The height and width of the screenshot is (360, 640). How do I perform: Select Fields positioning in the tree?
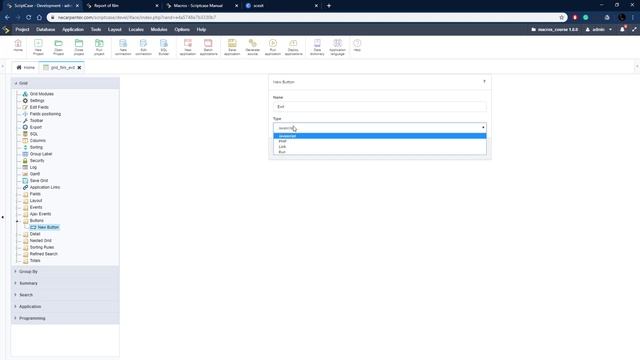pos(45,114)
